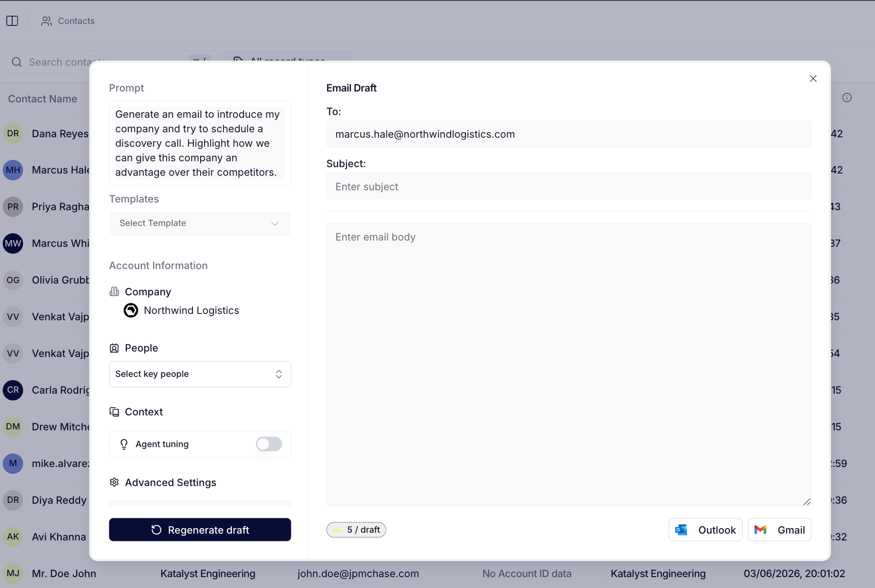Click the No Account ID data cell
The height and width of the screenshot is (588, 875).
(x=527, y=574)
